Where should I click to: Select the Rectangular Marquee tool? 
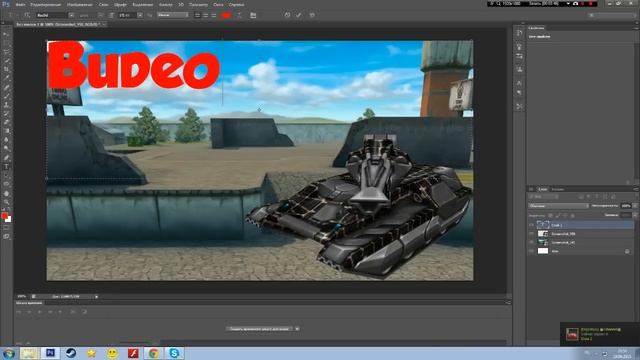pyautogui.click(x=7, y=43)
